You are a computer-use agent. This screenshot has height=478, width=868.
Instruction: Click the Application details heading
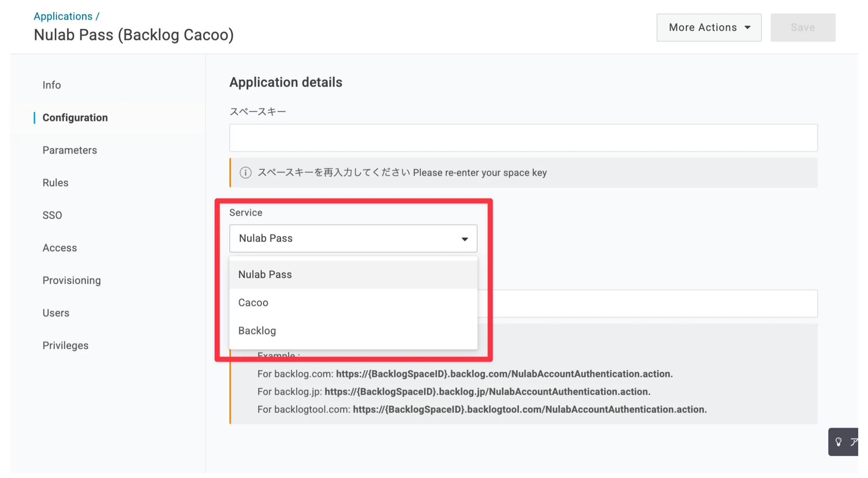(x=286, y=82)
